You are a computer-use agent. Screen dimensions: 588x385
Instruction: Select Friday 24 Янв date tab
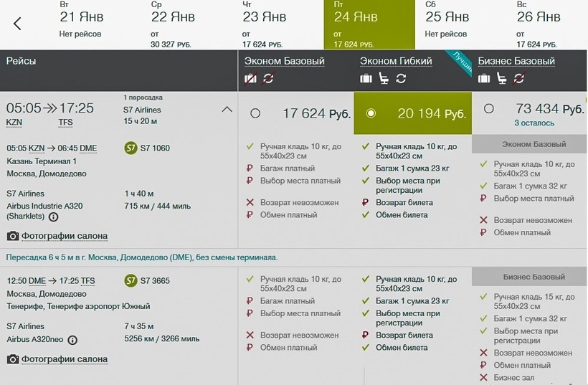tap(369, 25)
